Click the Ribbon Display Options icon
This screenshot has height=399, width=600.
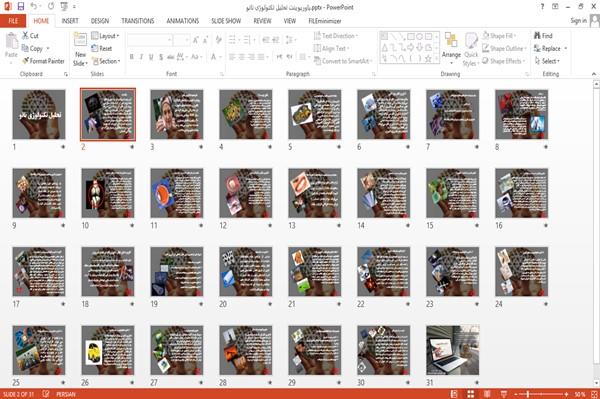(x=555, y=7)
